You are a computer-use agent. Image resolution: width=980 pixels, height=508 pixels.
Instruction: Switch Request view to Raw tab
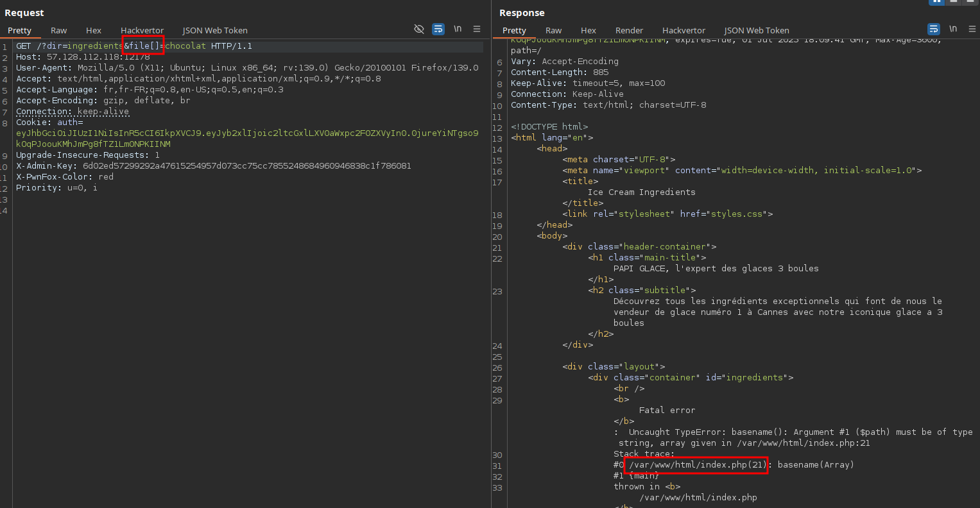(x=59, y=30)
